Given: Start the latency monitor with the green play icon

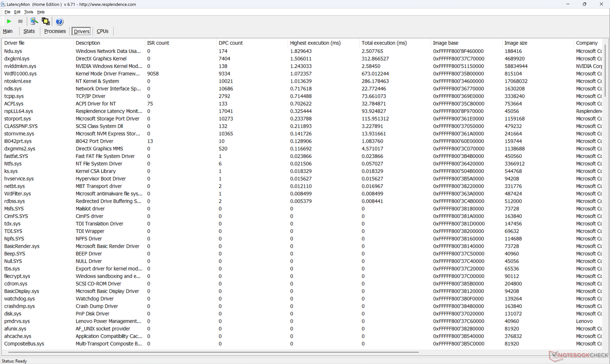Looking at the screenshot, I should pos(9,21).
